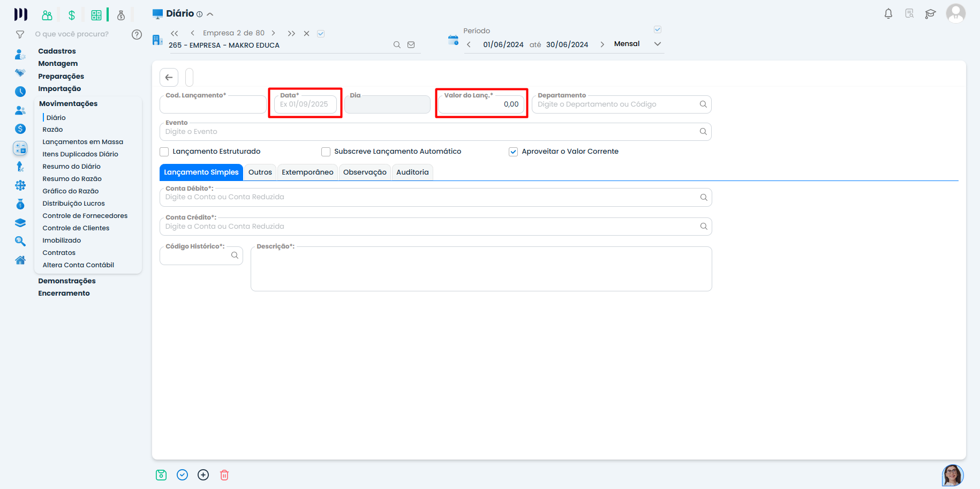Click the save icon in bottom toolbar

click(161, 475)
